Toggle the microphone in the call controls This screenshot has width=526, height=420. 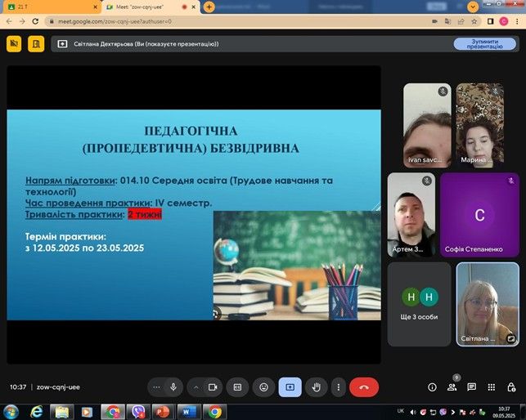173,386
